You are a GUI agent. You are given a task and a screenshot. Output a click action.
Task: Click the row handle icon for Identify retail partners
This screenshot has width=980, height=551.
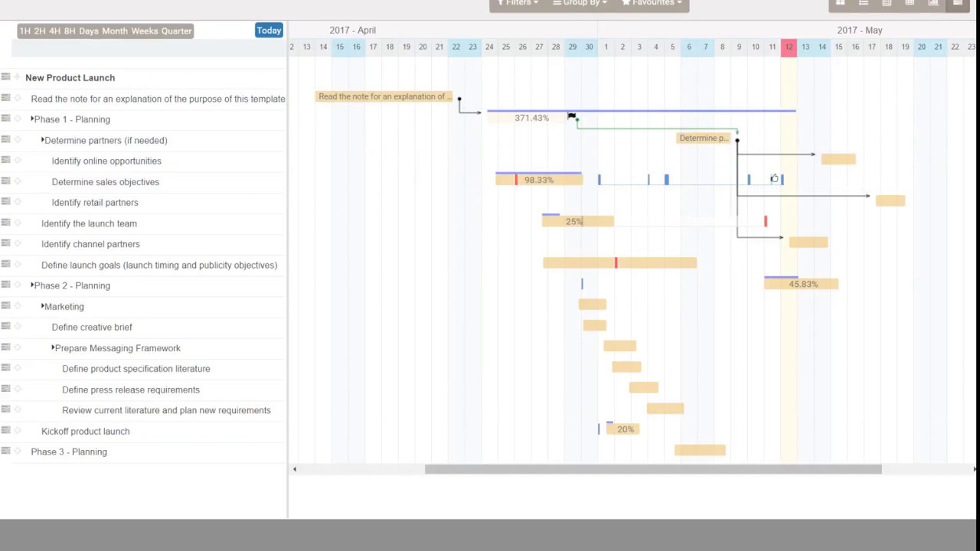click(x=6, y=202)
